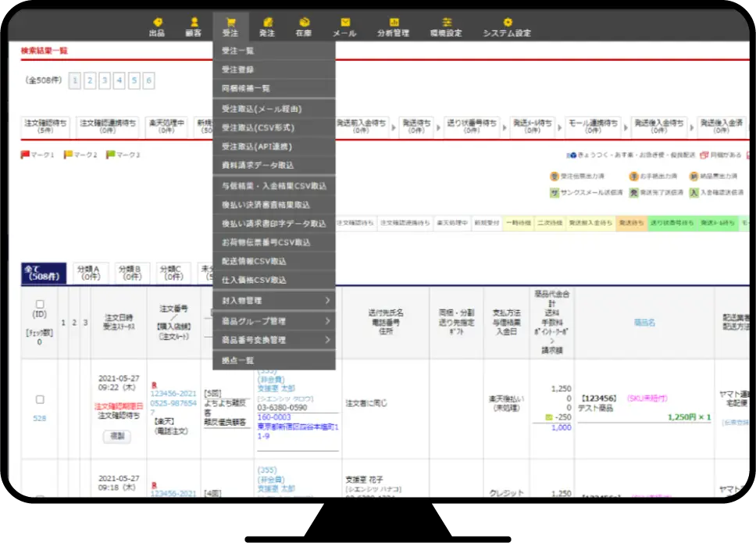Expand the 商品番号変換管理 submenu
This screenshot has height=543, width=756.
pyautogui.click(x=274, y=340)
